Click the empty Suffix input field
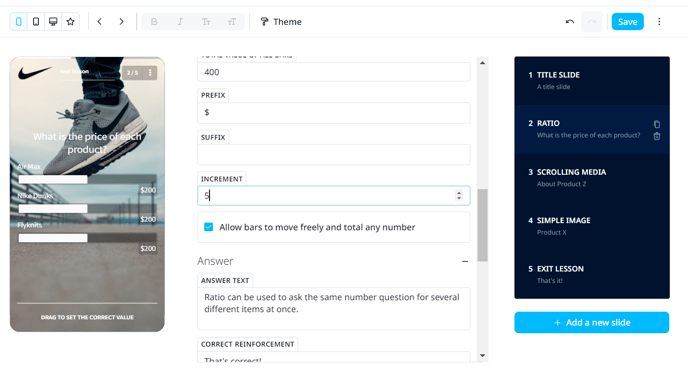The width and height of the screenshot is (688, 372). coord(333,154)
